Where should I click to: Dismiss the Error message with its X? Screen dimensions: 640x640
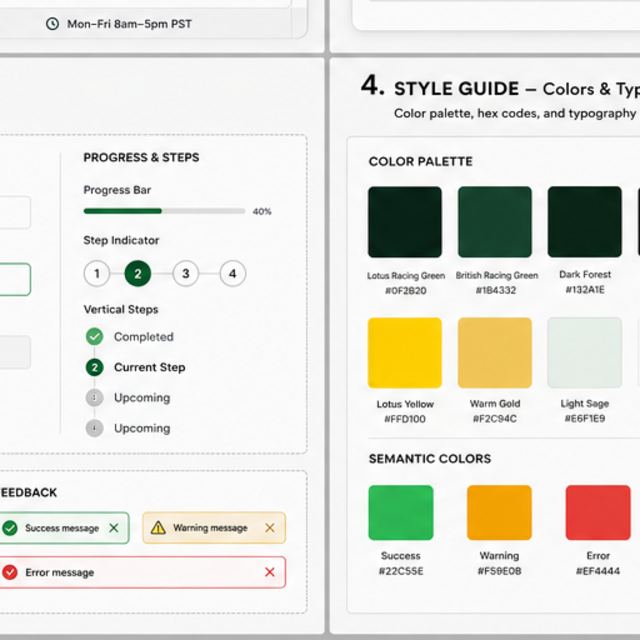pyautogui.click(x=270, y=572)
